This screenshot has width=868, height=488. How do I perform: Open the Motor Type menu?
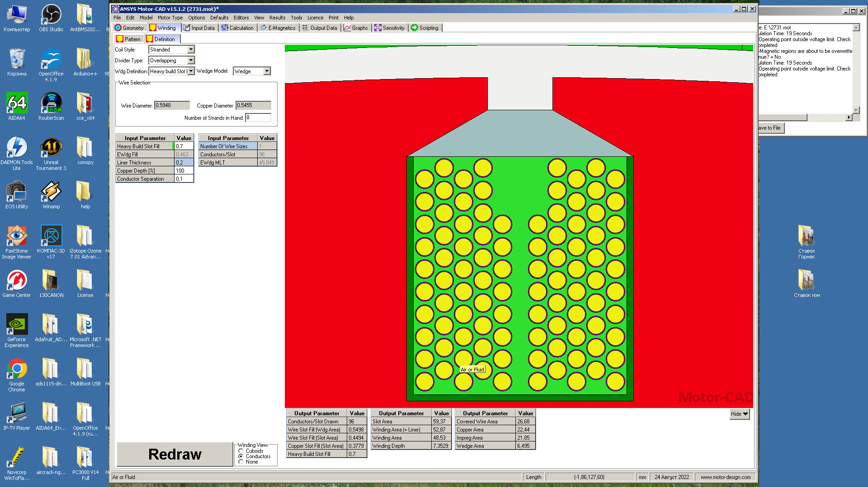tap(170, 18)
